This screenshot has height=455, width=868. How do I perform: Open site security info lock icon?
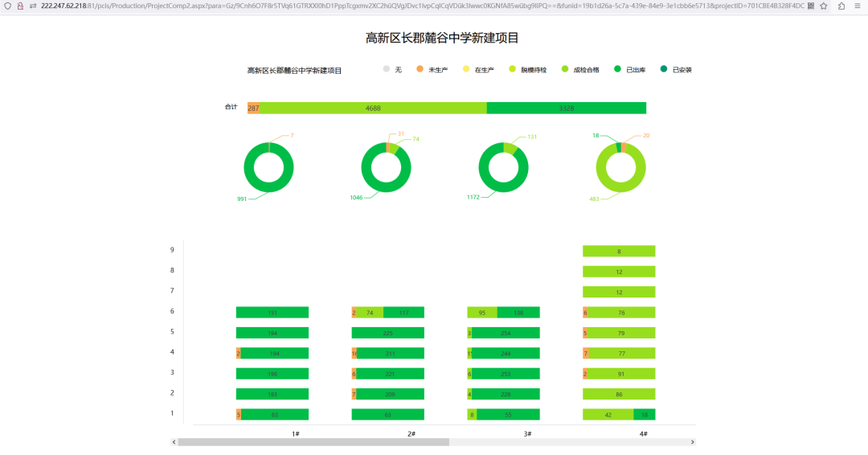pyautogui.click(x=20, y=6)
